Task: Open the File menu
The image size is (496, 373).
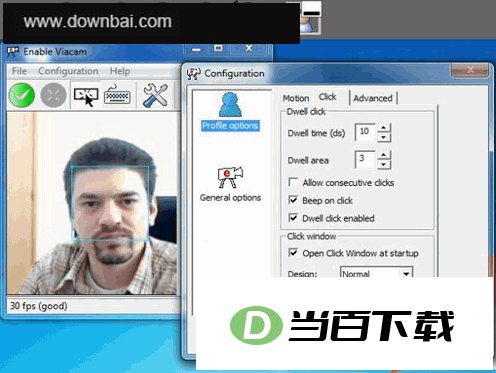Action: coord(19,71)
